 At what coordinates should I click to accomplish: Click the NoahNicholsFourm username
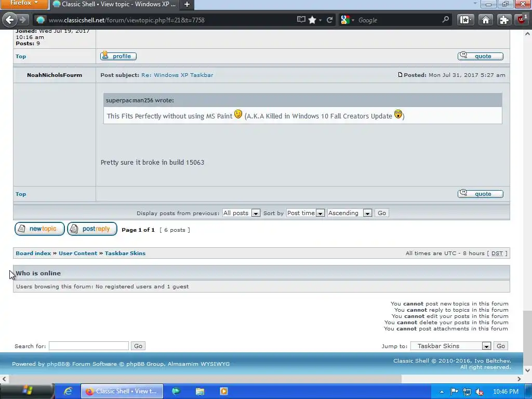(55, 75)
